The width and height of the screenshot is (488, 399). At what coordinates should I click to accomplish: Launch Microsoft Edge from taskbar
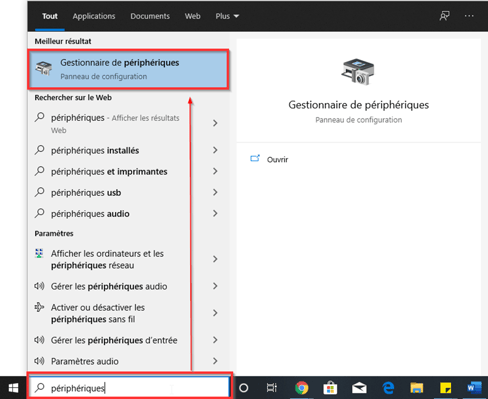[388, 388]
